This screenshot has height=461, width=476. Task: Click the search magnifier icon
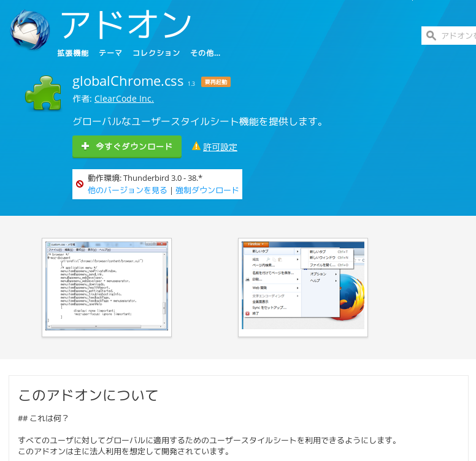pos(431,36)
